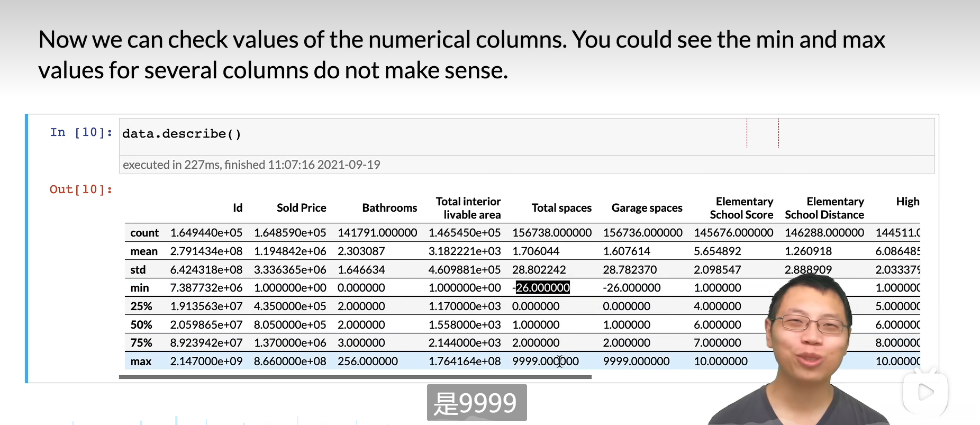Select the Bathrooms column header
This screenshot has width=980, height=425.
[389, 208]
